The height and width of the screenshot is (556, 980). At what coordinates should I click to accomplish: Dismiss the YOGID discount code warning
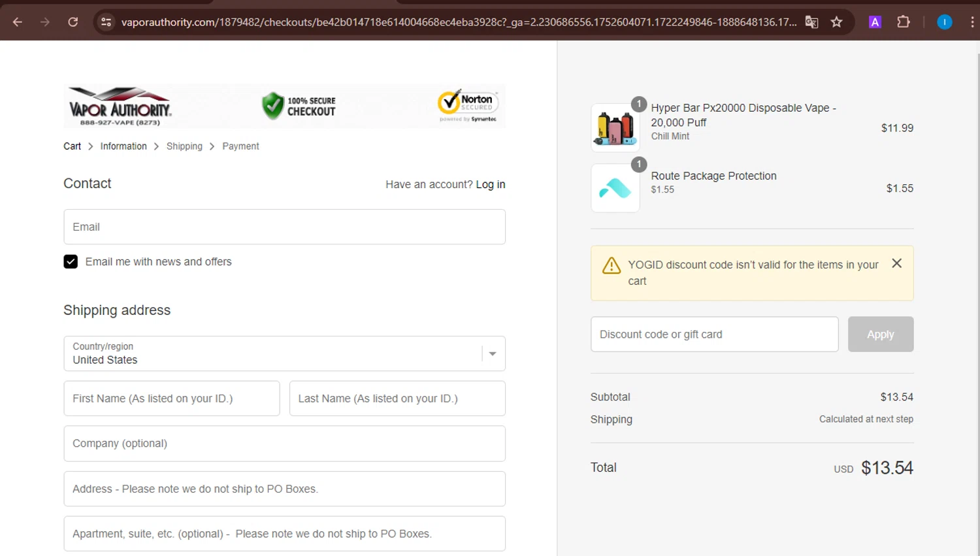pos(897,263)
